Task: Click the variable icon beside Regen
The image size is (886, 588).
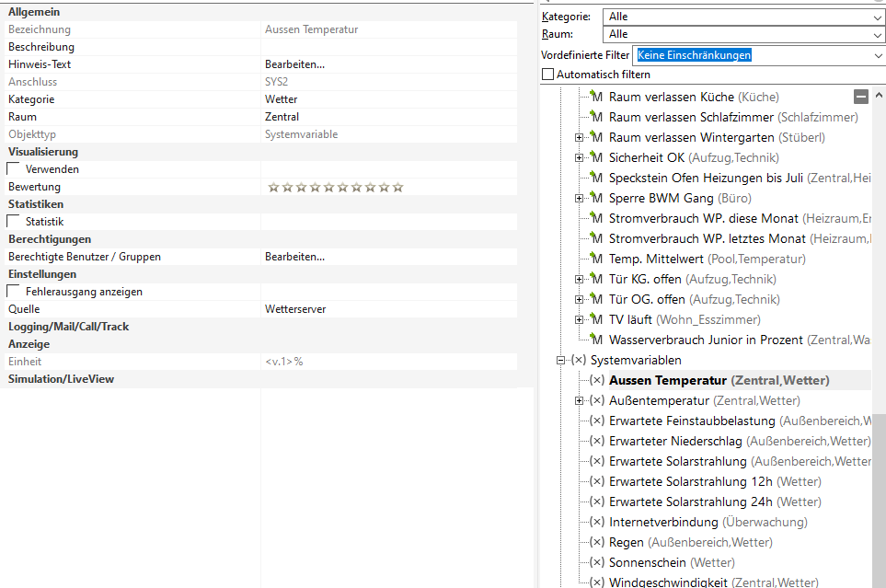Action: point(596,542)
